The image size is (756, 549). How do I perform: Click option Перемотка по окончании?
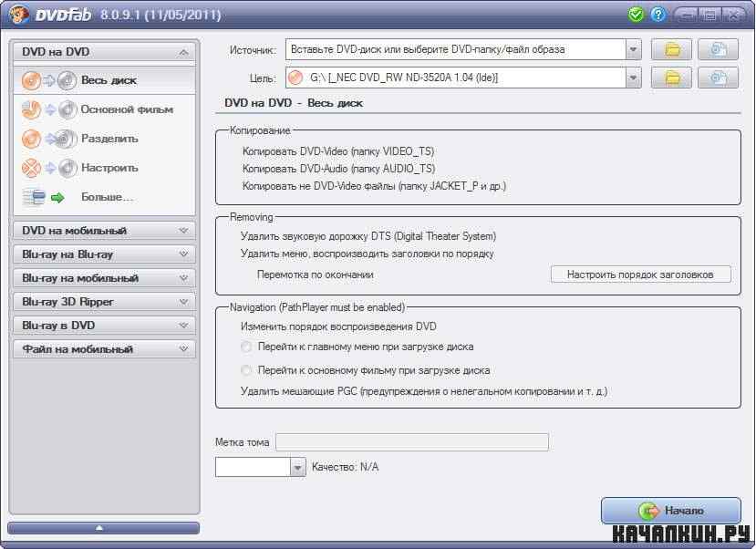click(316, 274)
